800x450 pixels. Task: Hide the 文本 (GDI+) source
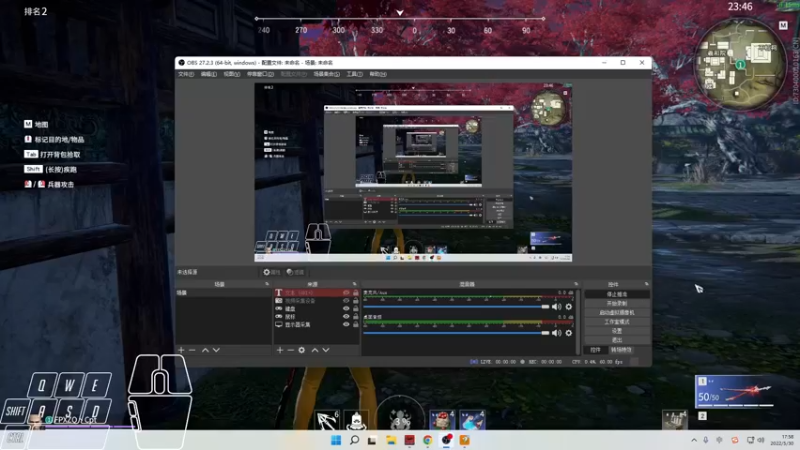[x=346, y=293]
